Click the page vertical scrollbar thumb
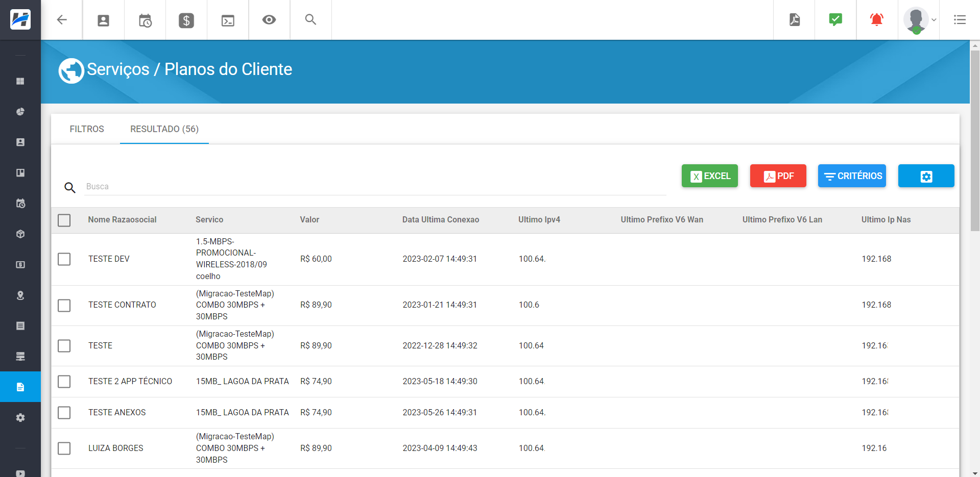This screenshot has width=980, height=477. click(x=975, y=140)
